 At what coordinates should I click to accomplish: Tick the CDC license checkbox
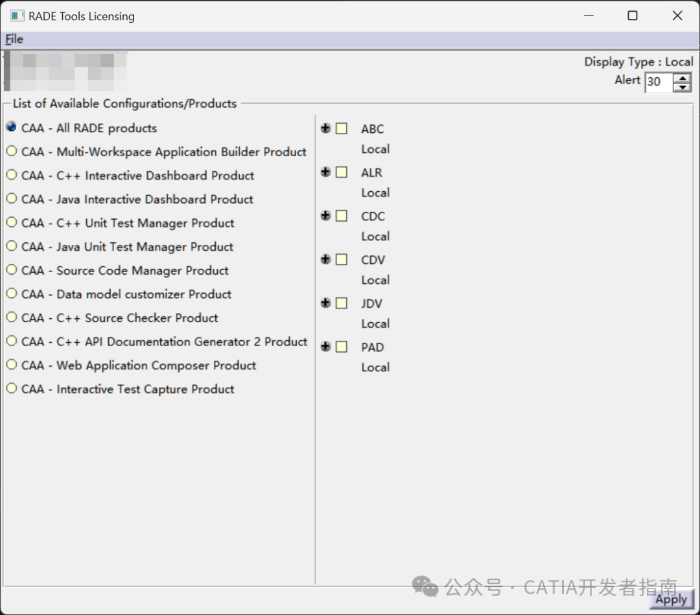pos(342,216)
